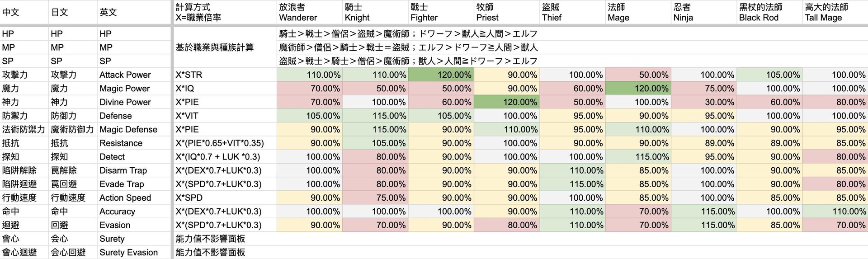Image resolution: width=868 pixels, height=259 pixels.
Task: Click the 計算方式 header cell
Action: point(225,12)
